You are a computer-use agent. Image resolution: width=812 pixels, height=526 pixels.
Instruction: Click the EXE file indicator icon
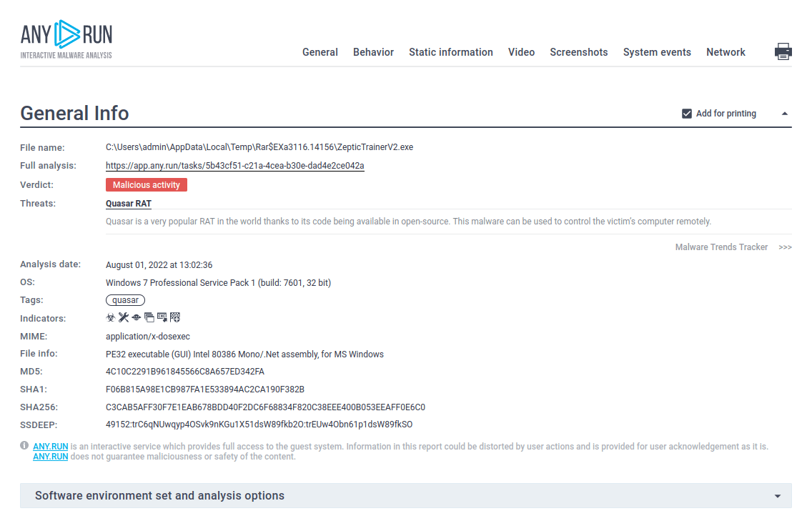tap(162, 317)
